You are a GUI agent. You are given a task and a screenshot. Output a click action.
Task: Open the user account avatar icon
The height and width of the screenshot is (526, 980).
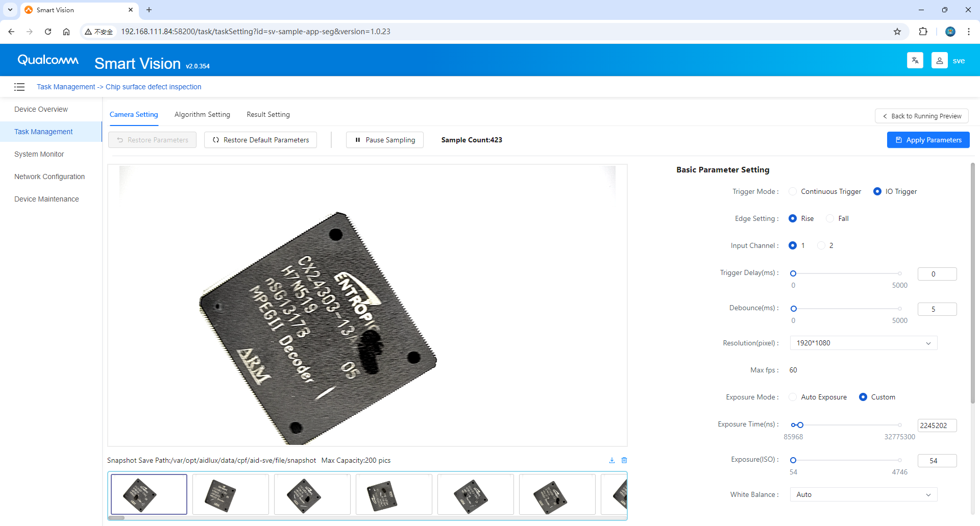[939, 60]
